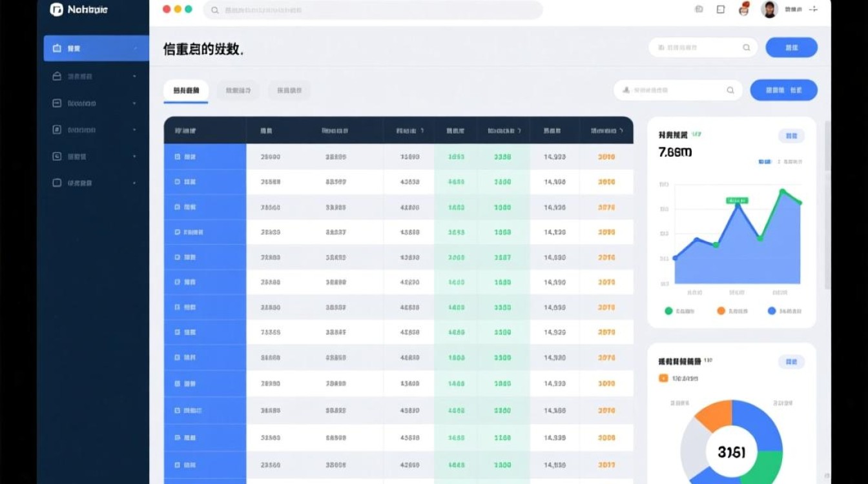The height and width of the screenshot is (484, 868).
Task: Expand the second sidebar item's dropdown arrow
Action: pyautogui.click(x=134, y=76)
